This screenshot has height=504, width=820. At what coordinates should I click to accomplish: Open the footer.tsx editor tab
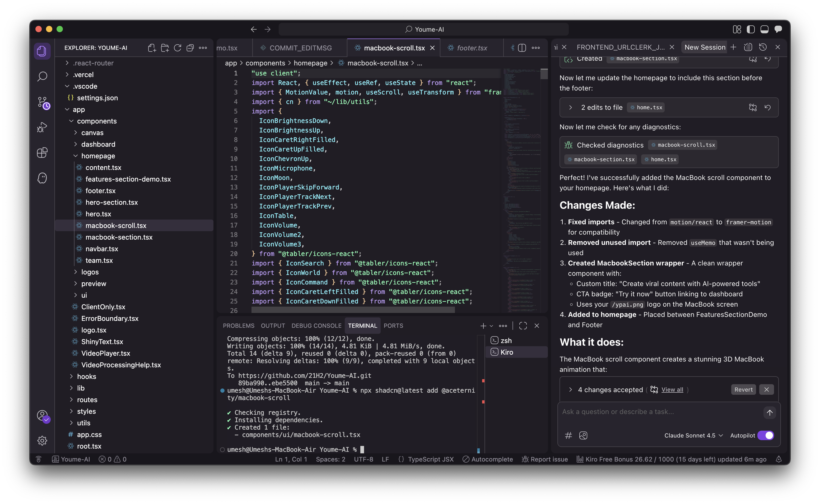click(x=471, y=48)
